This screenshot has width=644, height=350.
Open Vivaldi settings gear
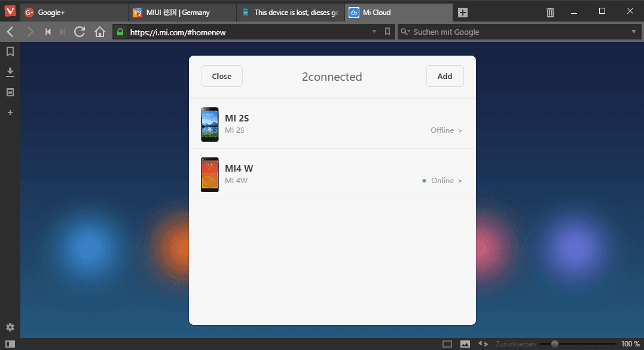(10, 327)
